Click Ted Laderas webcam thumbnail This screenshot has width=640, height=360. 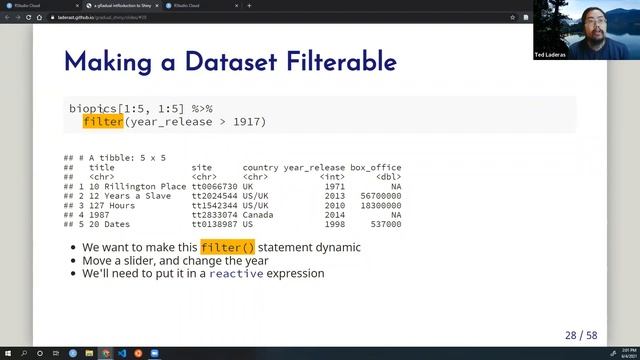[587, 30]
